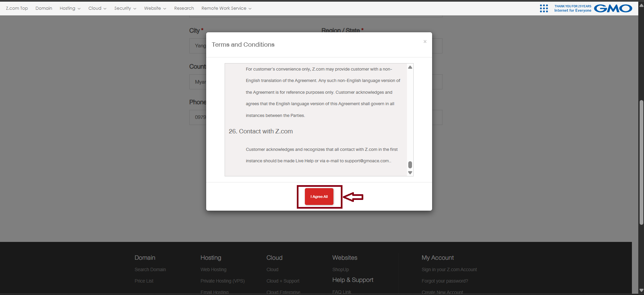Image resolution: width=644 pixels, height=295 pixels.
Task: Click the Domain footer heading
Action: coord(145,258)
